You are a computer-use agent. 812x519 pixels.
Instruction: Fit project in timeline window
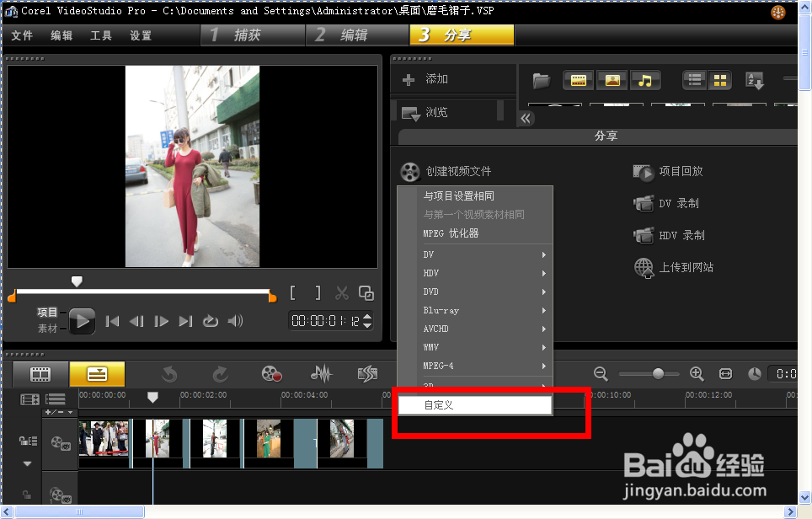[x=725, y=373]
